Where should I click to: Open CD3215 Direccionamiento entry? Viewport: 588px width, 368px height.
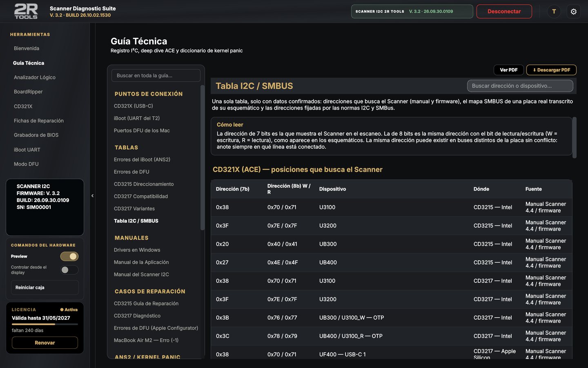pos(144,184)
